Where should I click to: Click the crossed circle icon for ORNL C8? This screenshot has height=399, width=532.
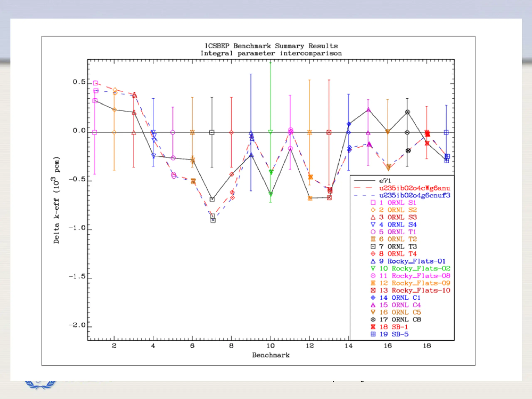tap(373, 320)
